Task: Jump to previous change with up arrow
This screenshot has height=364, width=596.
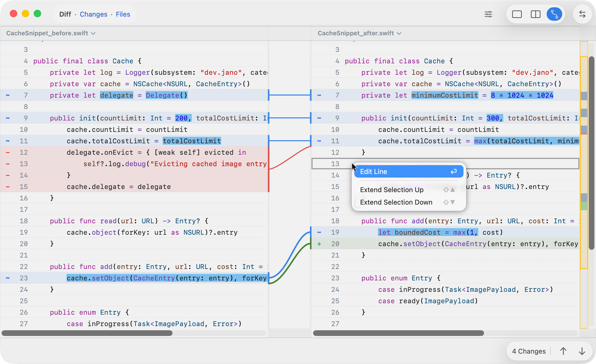Action: click(563, 351)
